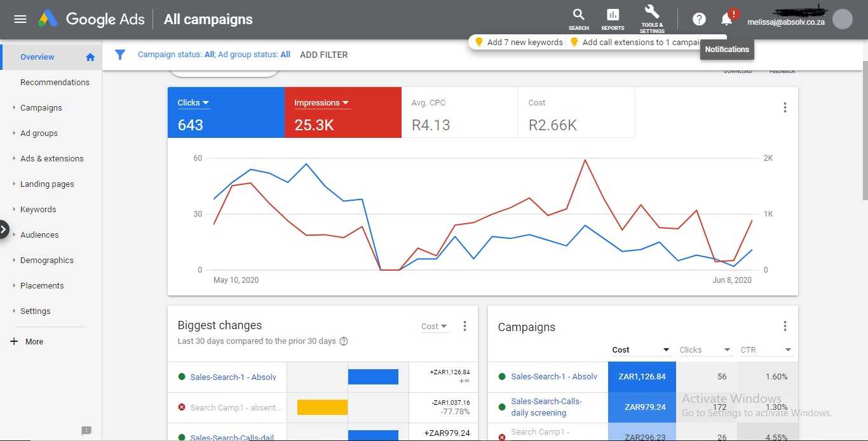Open Campaigns card three-dot menu

(x=785, y=326)
